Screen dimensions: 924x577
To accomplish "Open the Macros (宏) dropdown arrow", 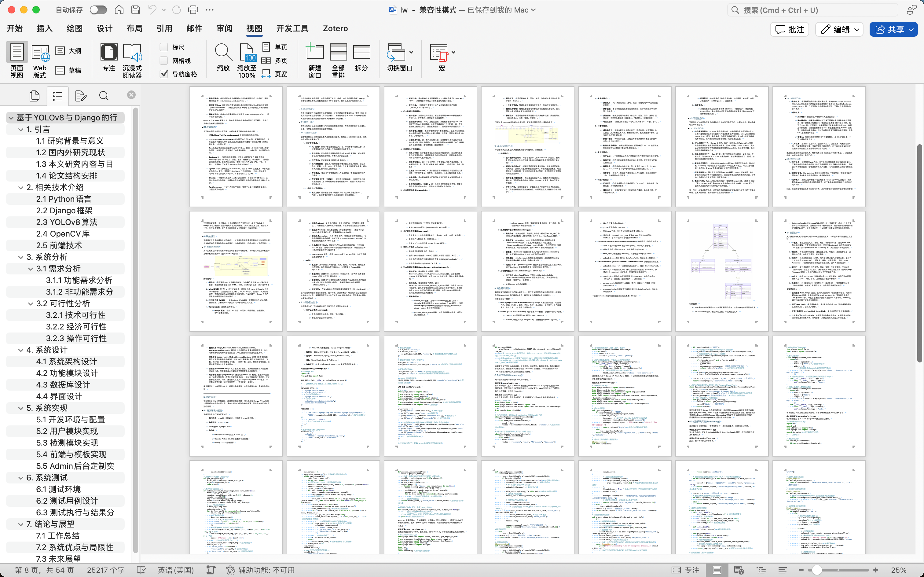I will point(453,52).
